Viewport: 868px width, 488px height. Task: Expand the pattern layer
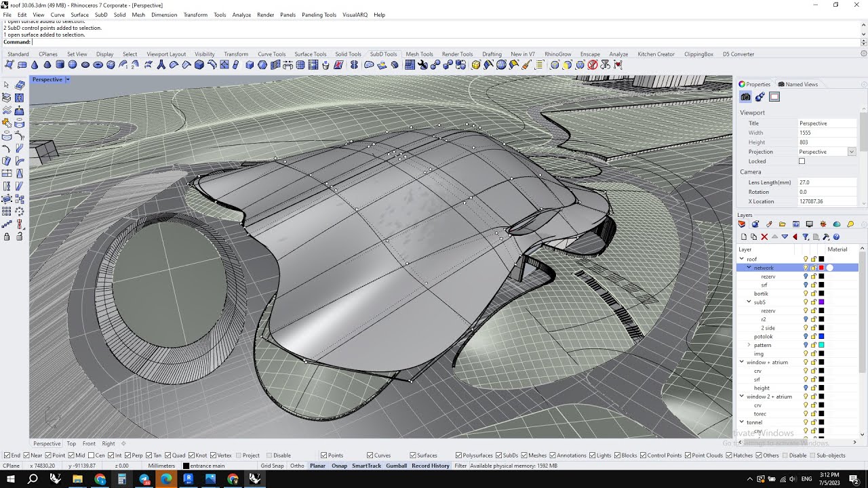coord(749,345)
